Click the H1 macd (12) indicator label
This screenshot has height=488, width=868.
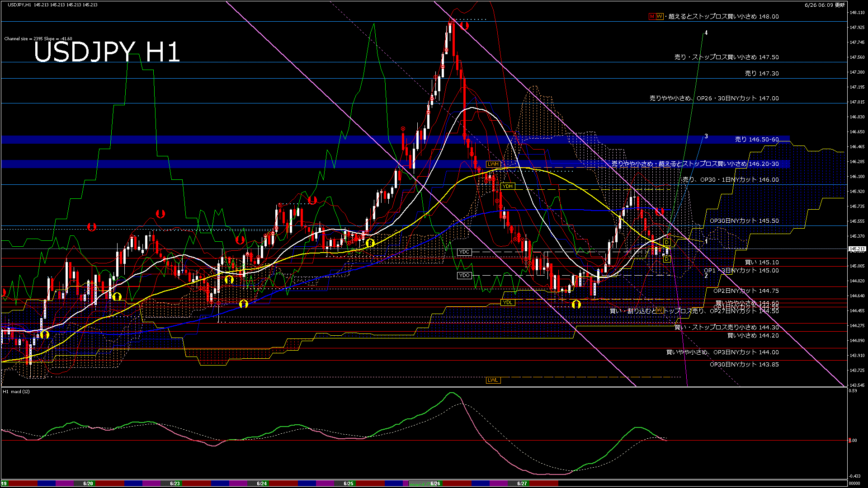tap(16, 391)
